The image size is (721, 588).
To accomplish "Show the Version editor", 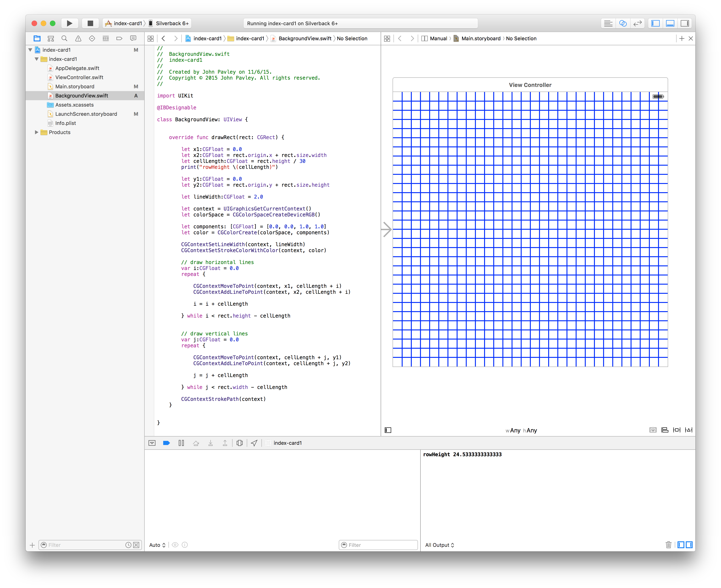I will [x=637, y=23].
